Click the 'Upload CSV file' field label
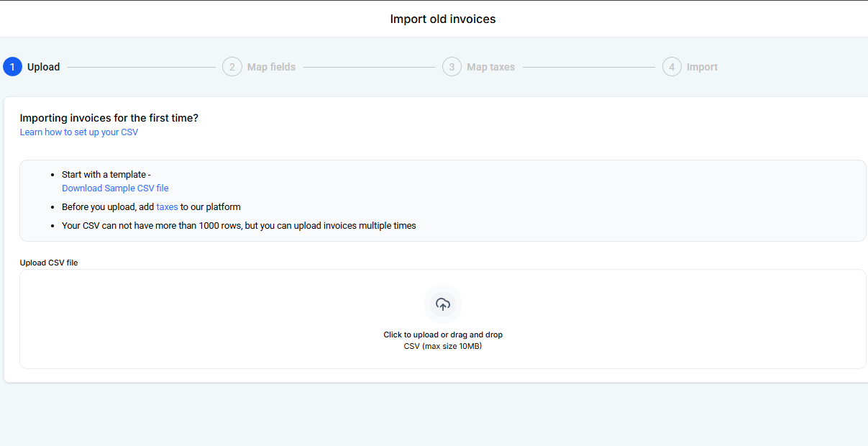Viewport: 868px width, 446px height. tap(49, 263)
